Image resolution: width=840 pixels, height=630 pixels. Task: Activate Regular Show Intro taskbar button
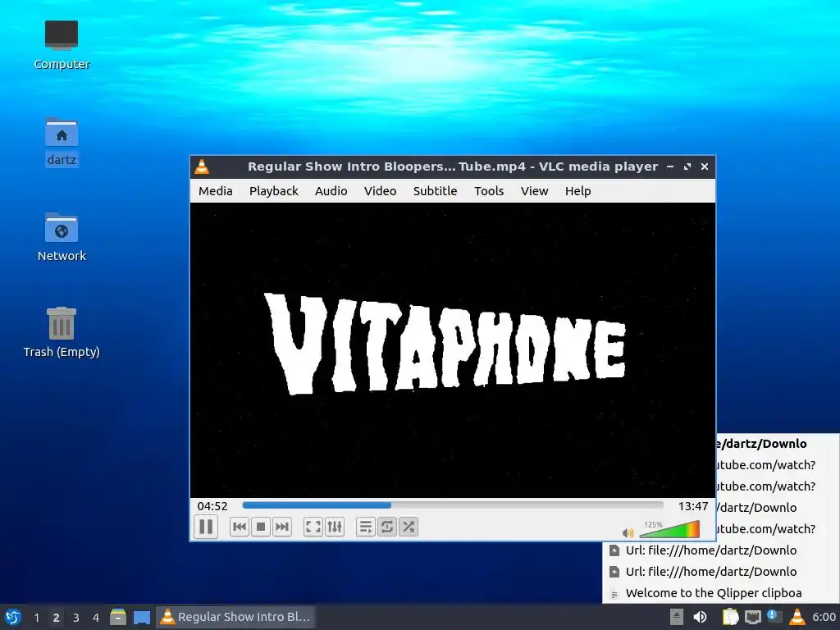(235, 617)
